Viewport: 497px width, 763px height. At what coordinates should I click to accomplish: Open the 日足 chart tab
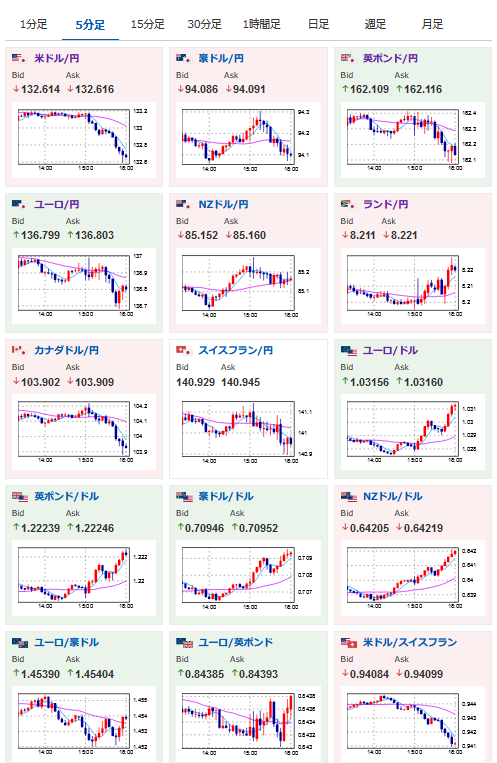click(x=318, y=24)
